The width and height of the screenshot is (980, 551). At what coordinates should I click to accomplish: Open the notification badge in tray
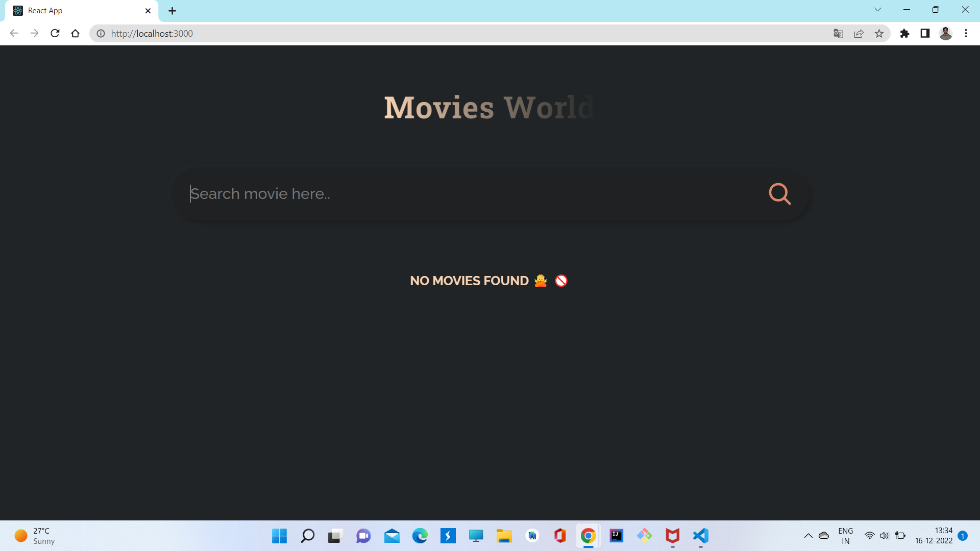(x=963, y=536)
